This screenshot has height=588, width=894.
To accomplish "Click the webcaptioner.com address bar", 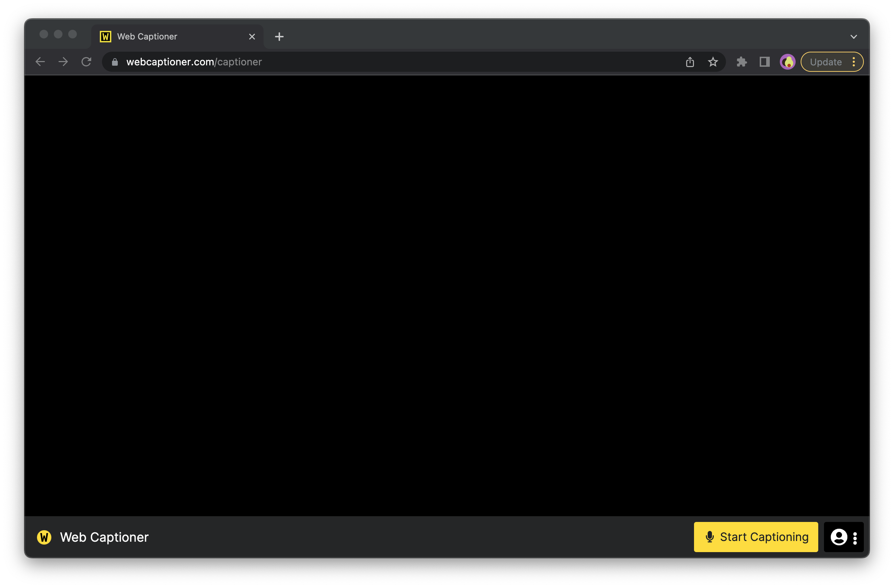I will pyautogui.click(x=413, y=62).
